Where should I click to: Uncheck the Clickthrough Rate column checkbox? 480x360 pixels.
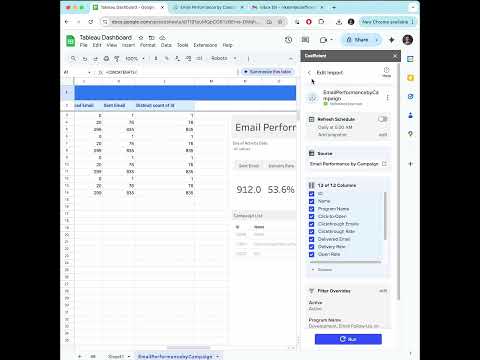pyautogui.click(x=311, y=232)
